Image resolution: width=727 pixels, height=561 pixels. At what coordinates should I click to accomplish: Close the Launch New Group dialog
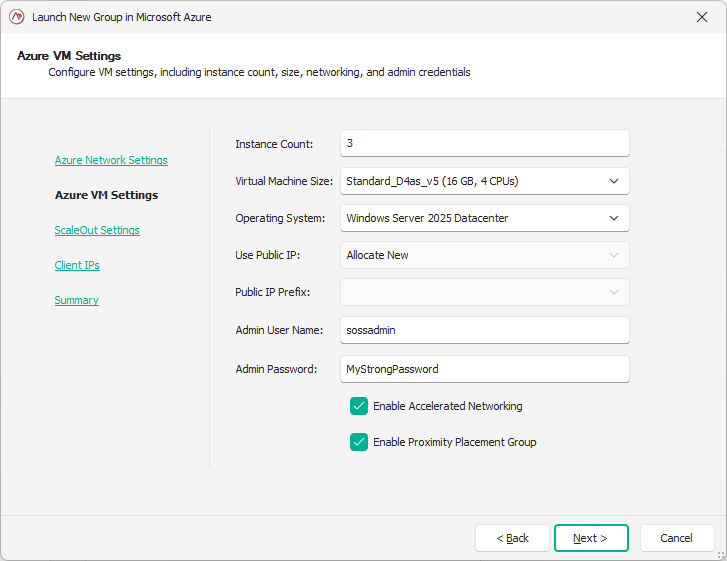[x=701, y=17]
